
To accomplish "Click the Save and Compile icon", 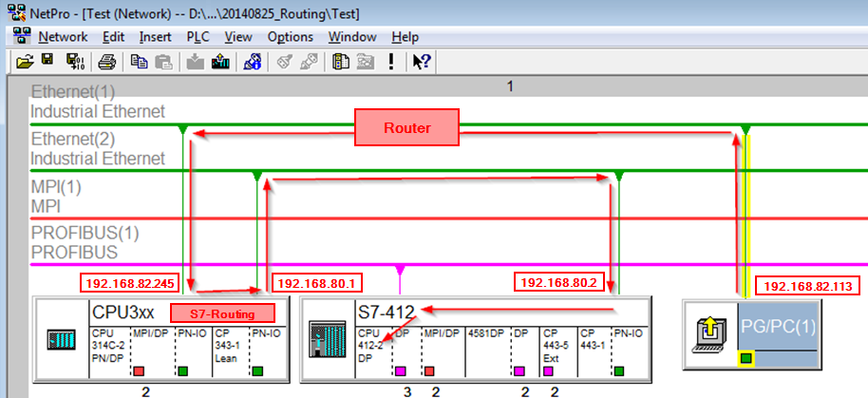I will point(75,62).
